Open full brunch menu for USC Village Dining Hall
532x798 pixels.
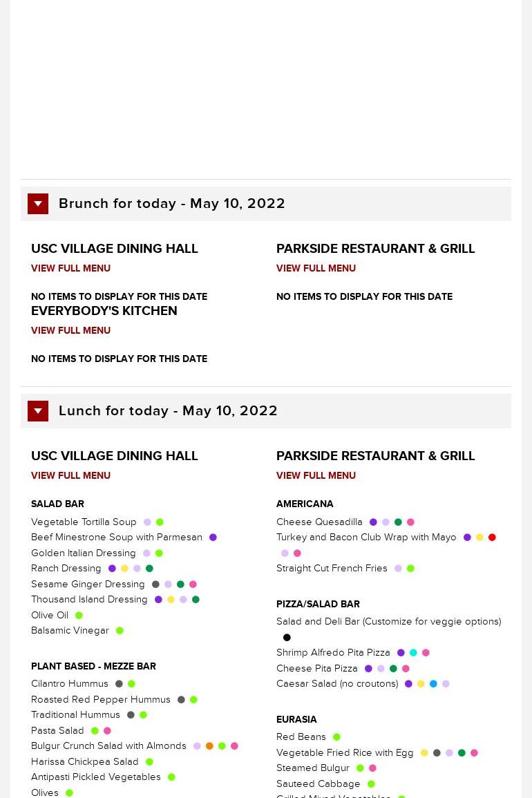(70, 268)
